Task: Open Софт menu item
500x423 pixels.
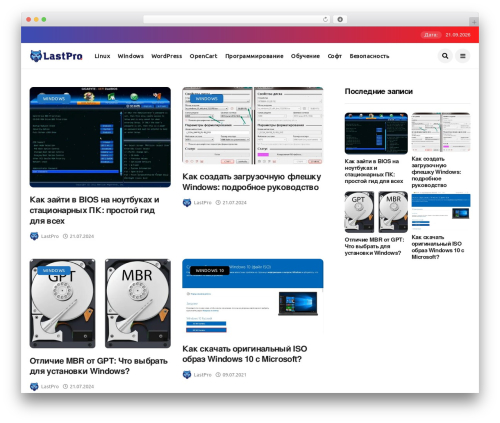Action: 335,56
